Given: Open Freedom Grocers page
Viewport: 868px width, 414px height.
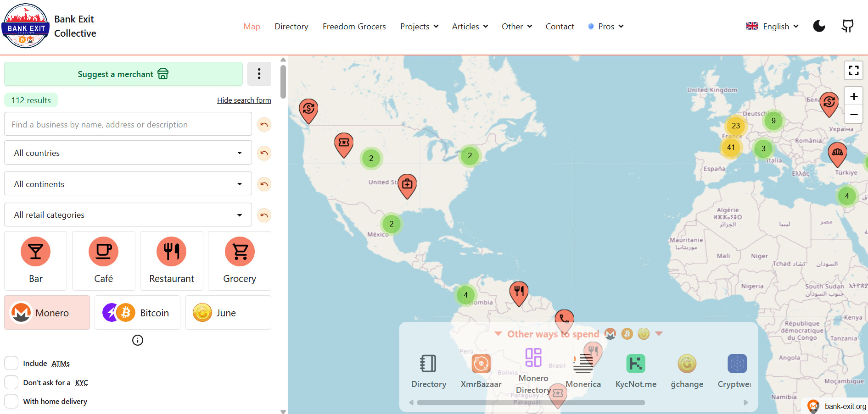Looking at the screenshot, I should [x=354, y=27].
